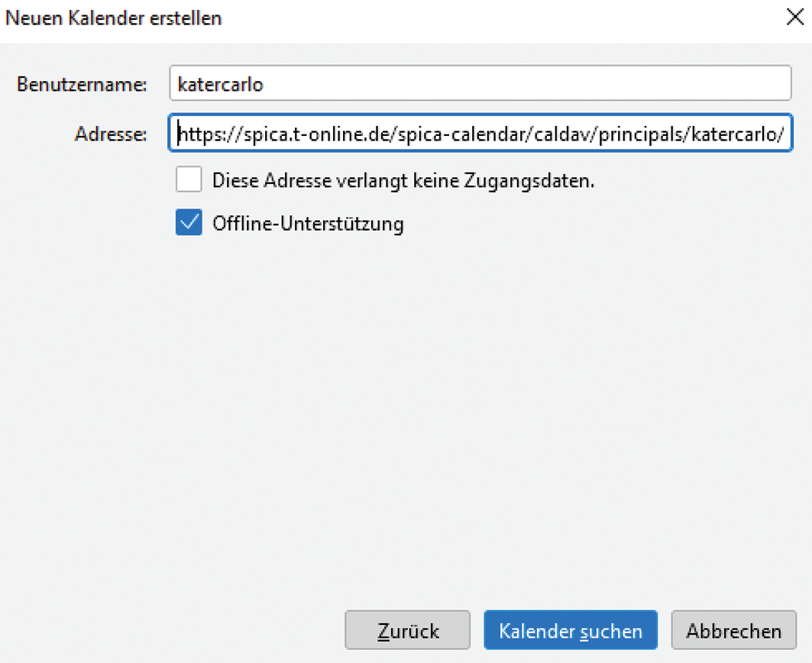This screenshot has height=663, width=812.
Task: Place cursor after the address URL's trailing slash
Action: pyautogui.click(x=786, y=134)
